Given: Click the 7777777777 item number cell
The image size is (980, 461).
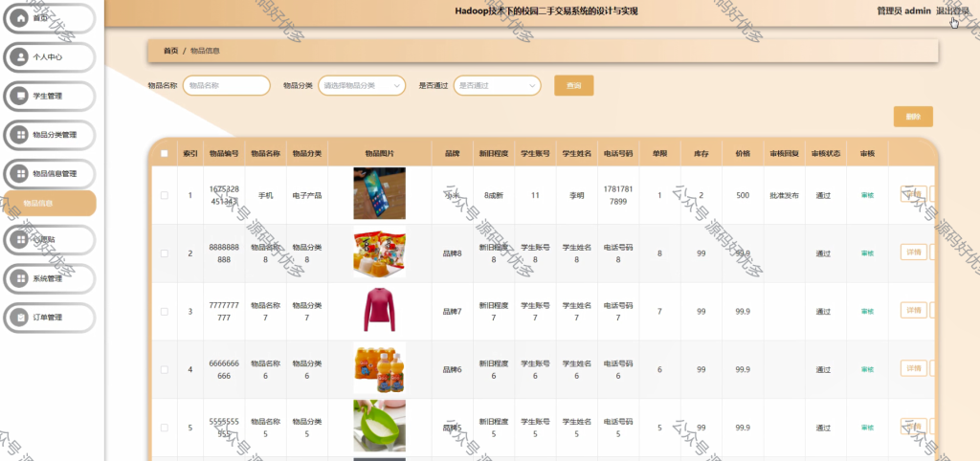Looking at the screenshot, I should (224, 311).
